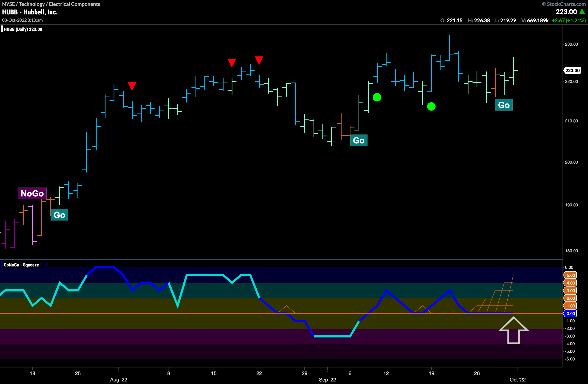The width and height of the screenshot is (588, 384).
Task: Click the red triangle marker in early August
Action: [132, 86]
